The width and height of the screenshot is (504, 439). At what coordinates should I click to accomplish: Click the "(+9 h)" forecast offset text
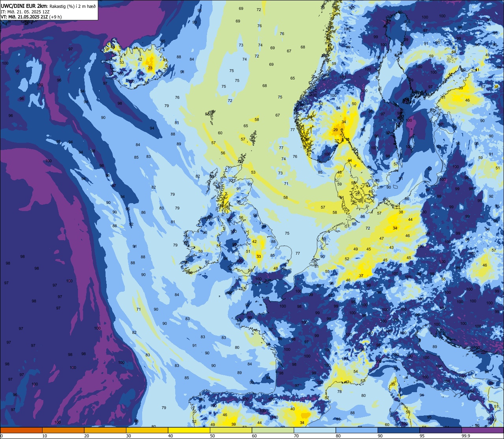coord(56,17)
